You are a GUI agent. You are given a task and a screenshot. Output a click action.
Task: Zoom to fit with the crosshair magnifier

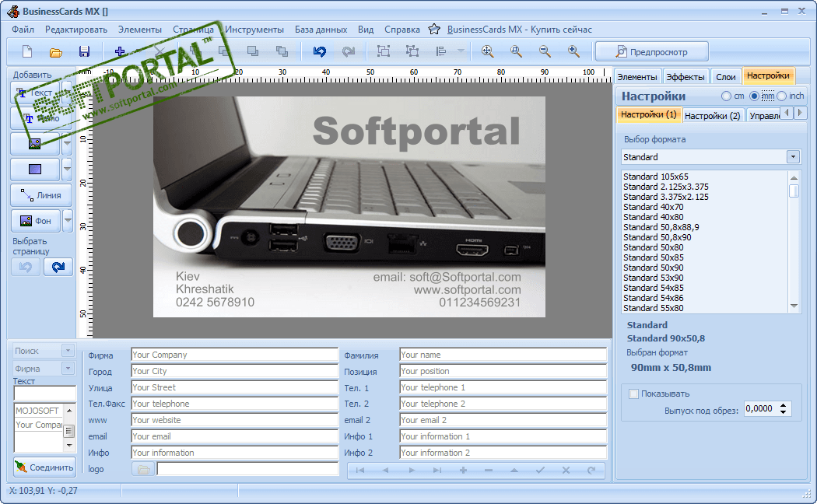pos(488,51)
